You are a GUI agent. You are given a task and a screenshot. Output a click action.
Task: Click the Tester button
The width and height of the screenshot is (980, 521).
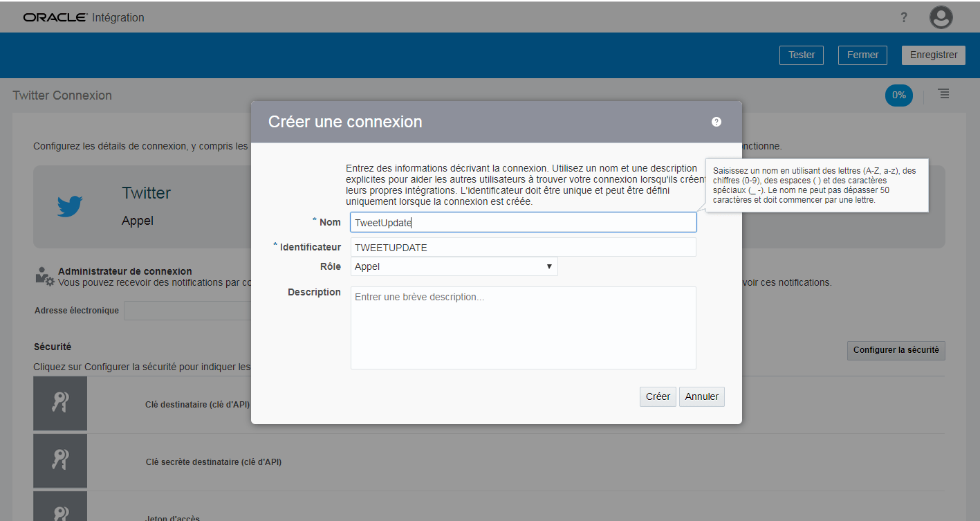point(801,55)
